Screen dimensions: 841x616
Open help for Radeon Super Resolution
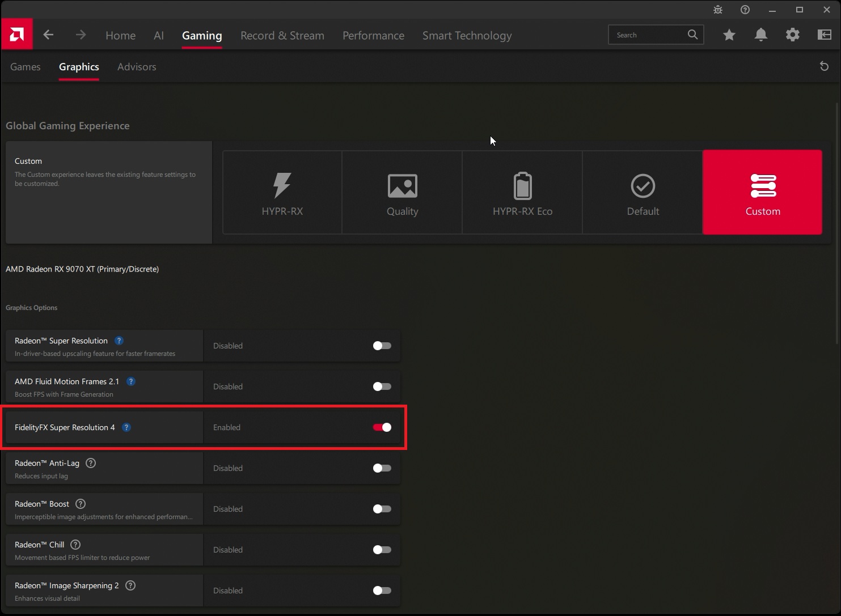tap(119, 341)
